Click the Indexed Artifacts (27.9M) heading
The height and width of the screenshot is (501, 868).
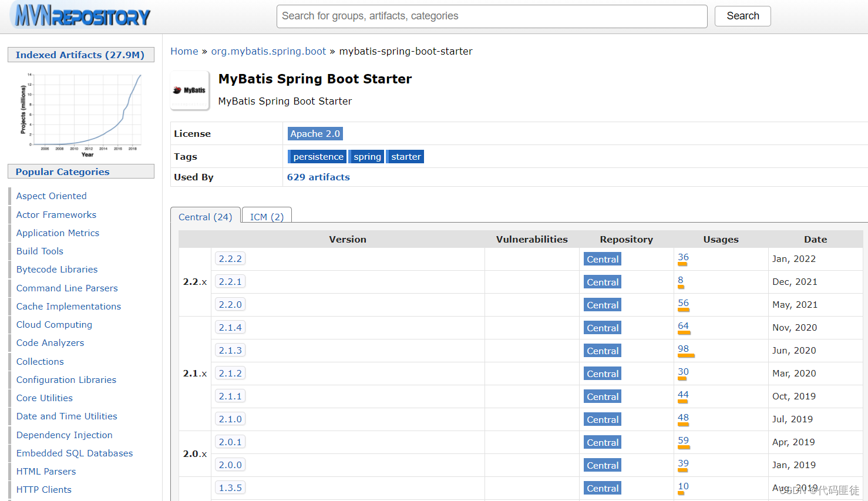coord(80,55)
